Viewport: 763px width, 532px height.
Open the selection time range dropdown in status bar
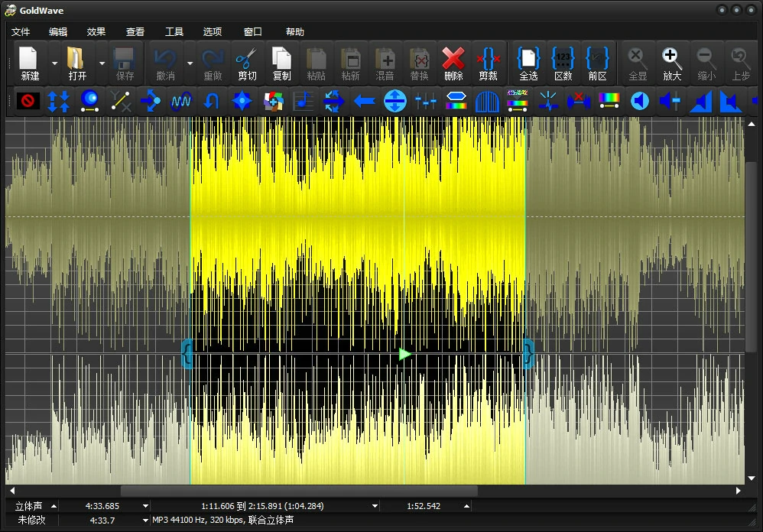click(375, 506)
